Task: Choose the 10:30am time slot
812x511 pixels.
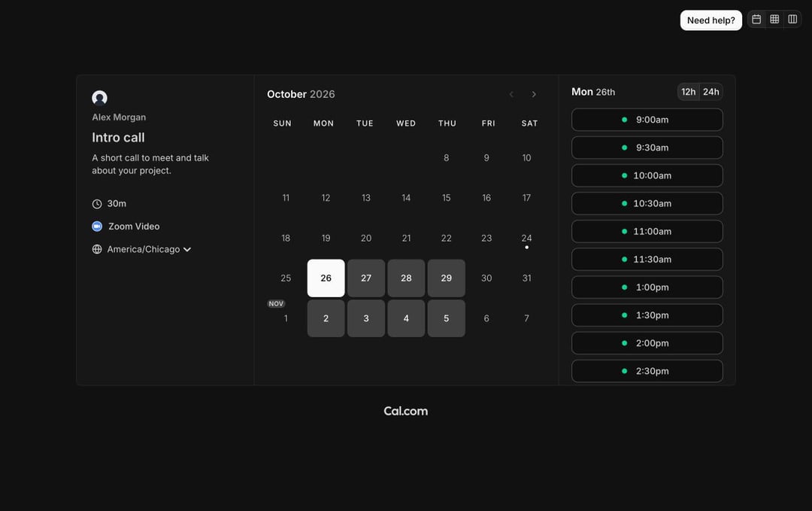Action: [x=647, y=204]
